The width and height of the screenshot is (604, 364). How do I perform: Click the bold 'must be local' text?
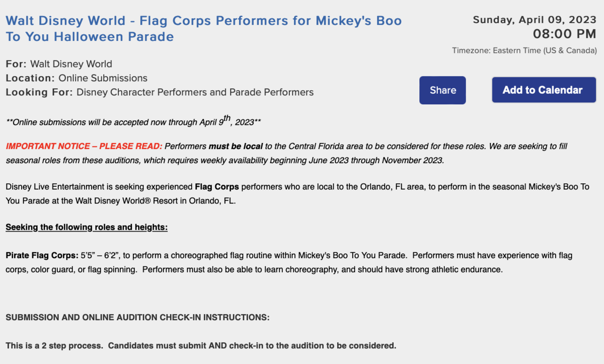click(x=236, y=147)
